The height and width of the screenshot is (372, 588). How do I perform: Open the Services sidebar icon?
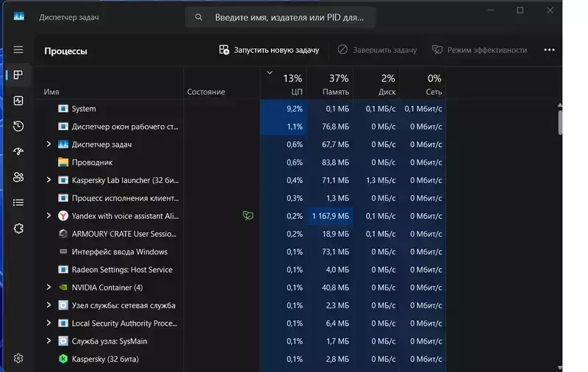pos(18,229)
